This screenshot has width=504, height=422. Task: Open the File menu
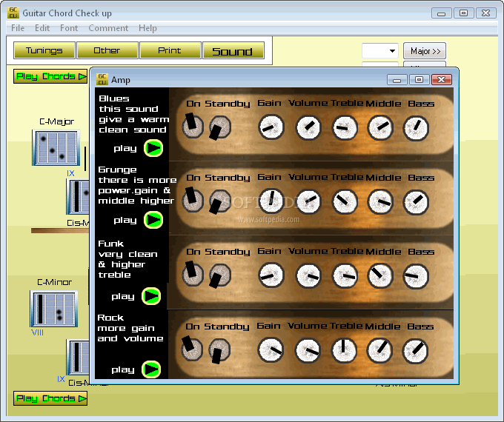click(18, 28)
